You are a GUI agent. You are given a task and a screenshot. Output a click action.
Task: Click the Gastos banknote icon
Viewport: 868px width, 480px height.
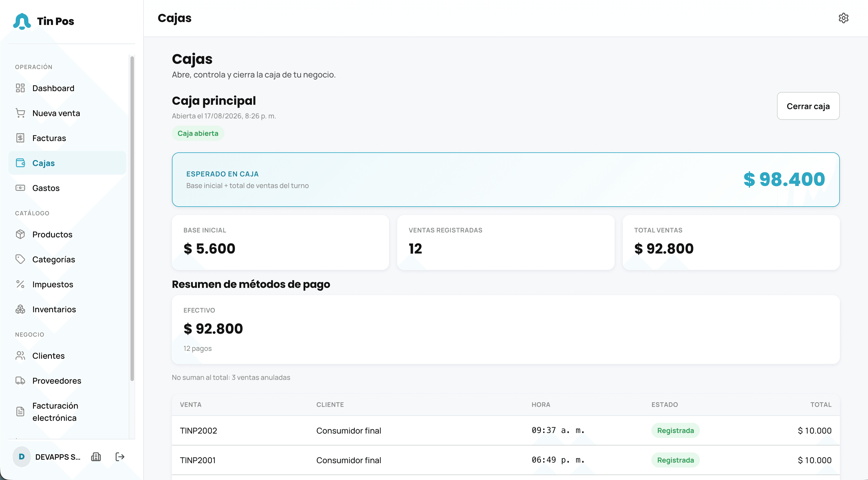(x=20, y=188)
